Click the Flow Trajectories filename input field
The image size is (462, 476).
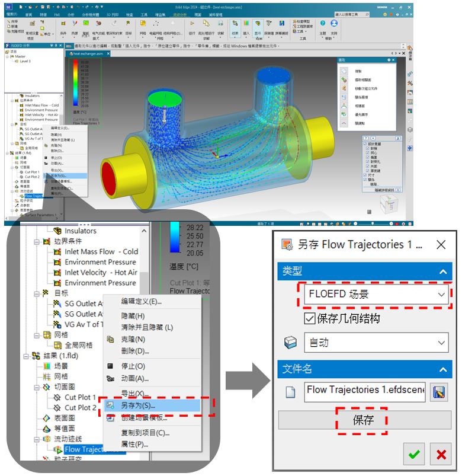point(365,392)
